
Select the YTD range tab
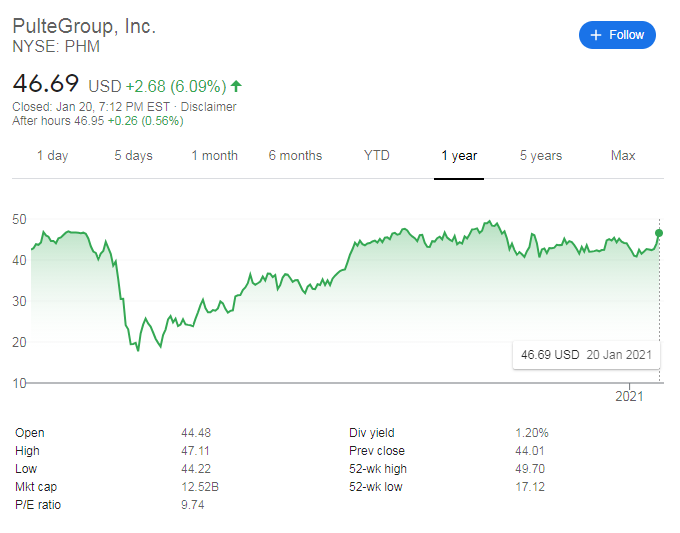[x=376, y=155]
